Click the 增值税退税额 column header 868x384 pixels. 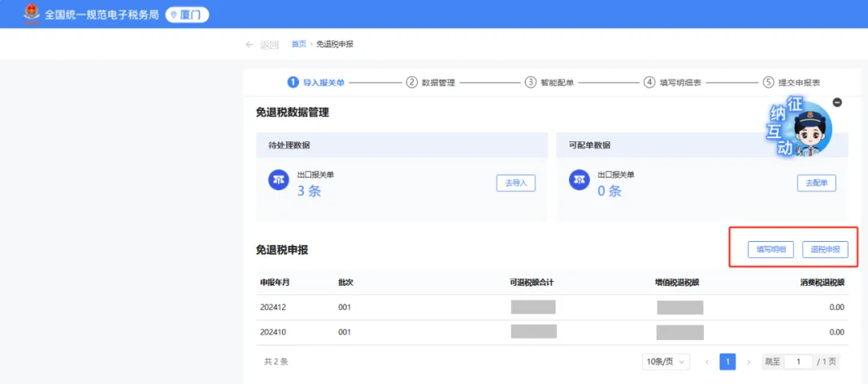pos(677,282)
